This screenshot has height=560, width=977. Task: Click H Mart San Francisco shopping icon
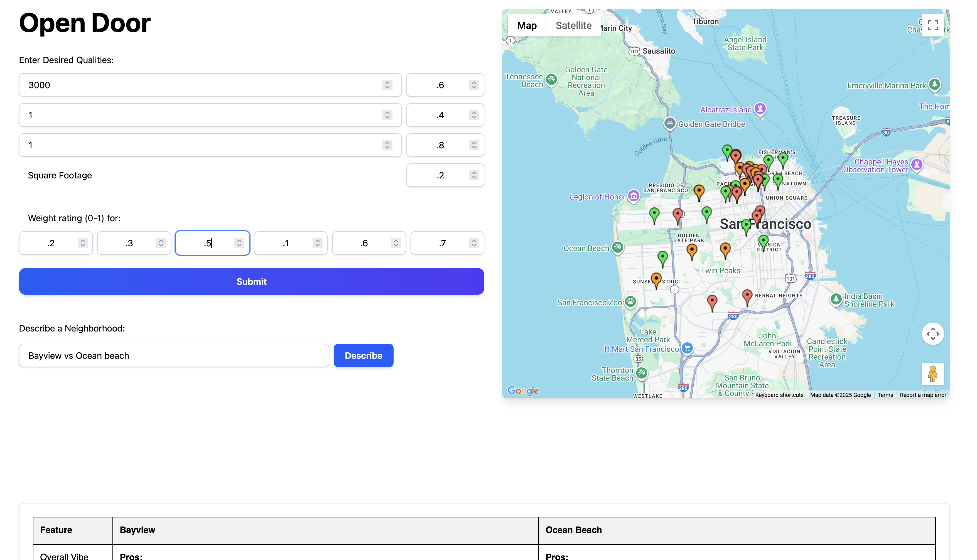tap(687, 348)
